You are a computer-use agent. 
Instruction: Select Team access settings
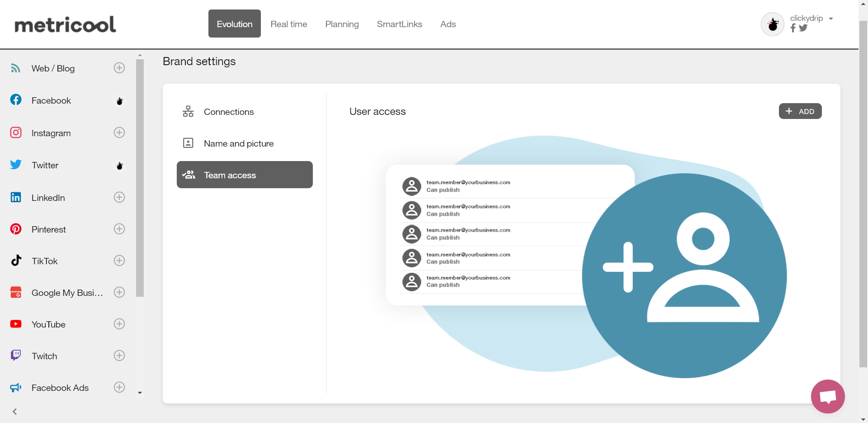(245, 175)
